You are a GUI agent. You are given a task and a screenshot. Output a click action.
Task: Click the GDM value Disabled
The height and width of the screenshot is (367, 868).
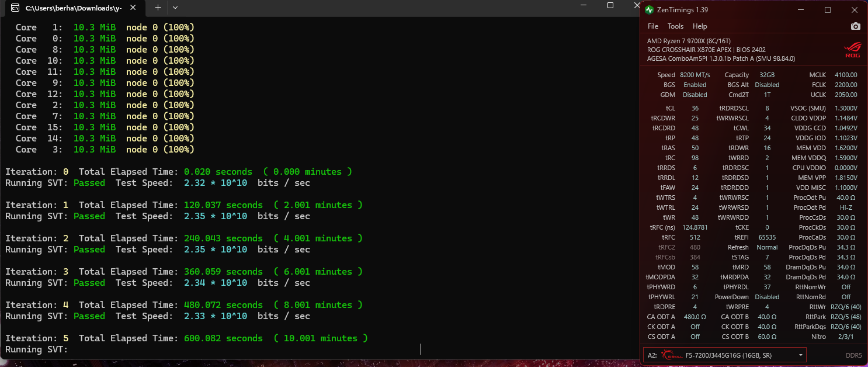click(x=695, y=95)
